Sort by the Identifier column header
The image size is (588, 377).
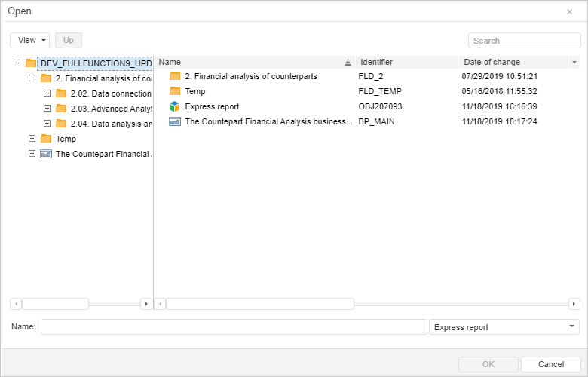[407, 62]
